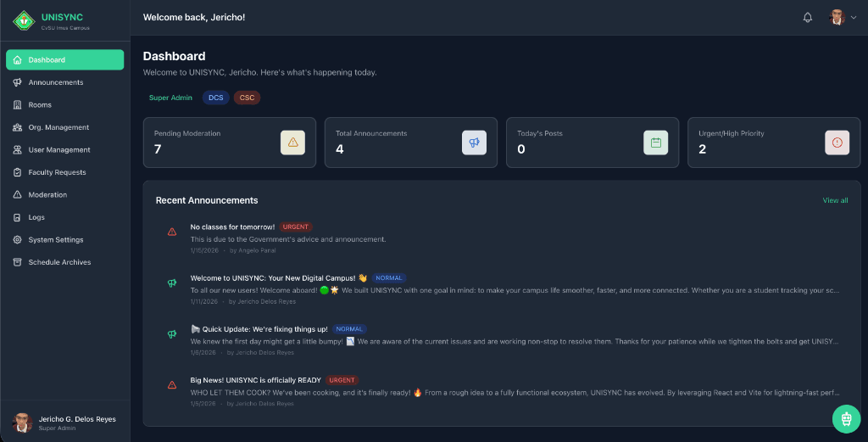Screen dimensions: 868x442
Task: Open 'No classes for tomorrow!' announcement
Action: tap(232, 227)
